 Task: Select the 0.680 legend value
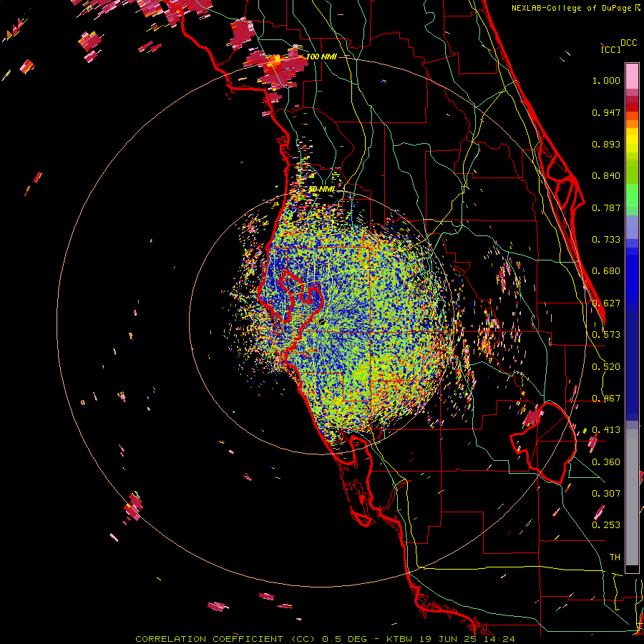coord(606,271)
